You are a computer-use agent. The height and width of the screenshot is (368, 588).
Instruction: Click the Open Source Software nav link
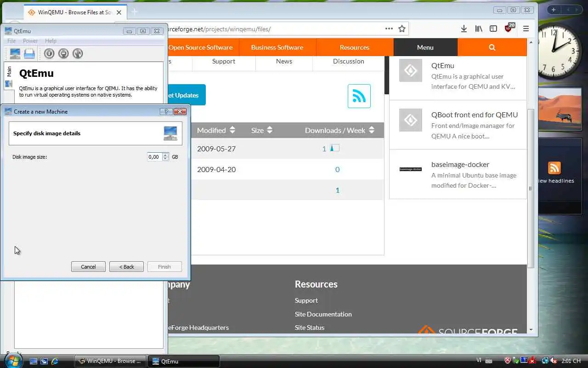(x=201, y=47)
